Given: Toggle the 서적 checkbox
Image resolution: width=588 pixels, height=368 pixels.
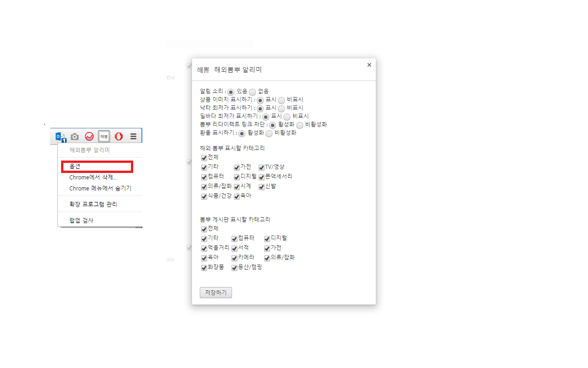Looking at the screenshot, I should [234, 248].
